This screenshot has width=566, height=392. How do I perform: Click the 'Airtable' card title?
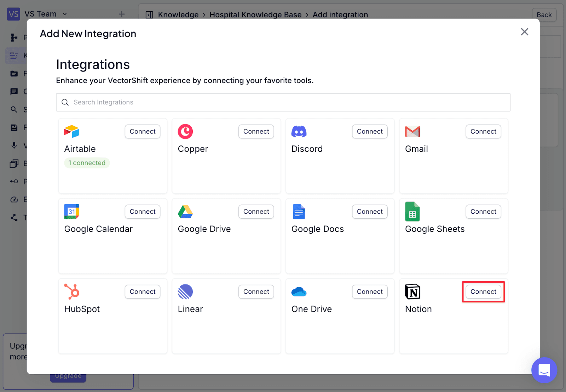(x=80, y=149)
